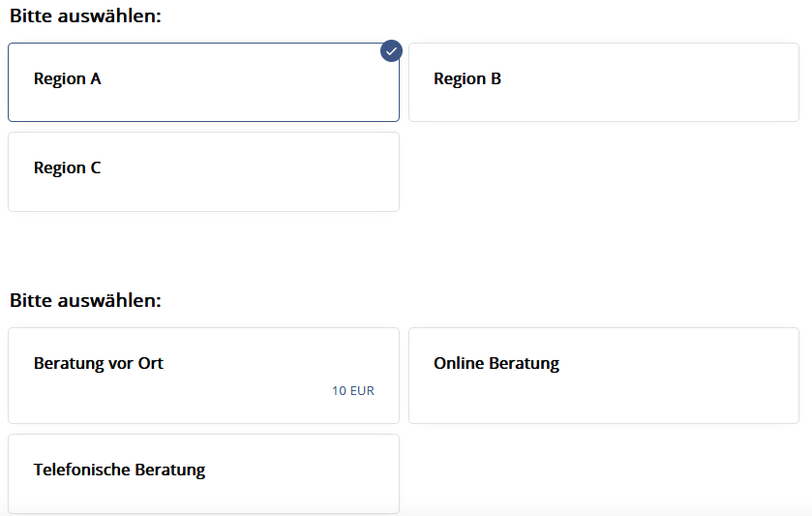The image size is (812, 516).
Task: Click the 'Region C' label text
Action: [x=68, y=168]
